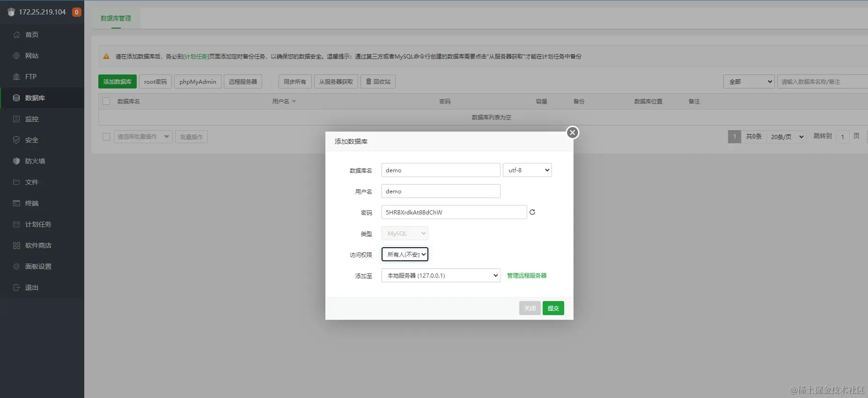Click the 首页 home icon
Viewport: 868px width, 398px height.
pyautogui.click(x=16, y=35)
